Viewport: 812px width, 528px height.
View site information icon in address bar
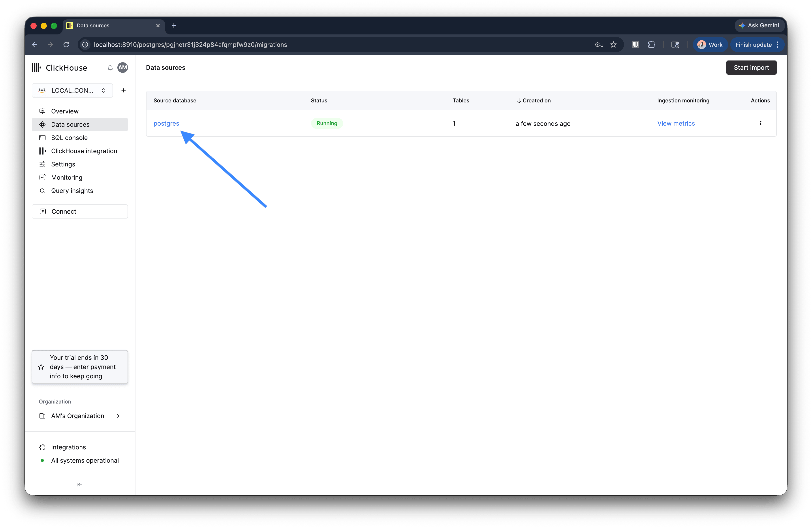[85, 45]
